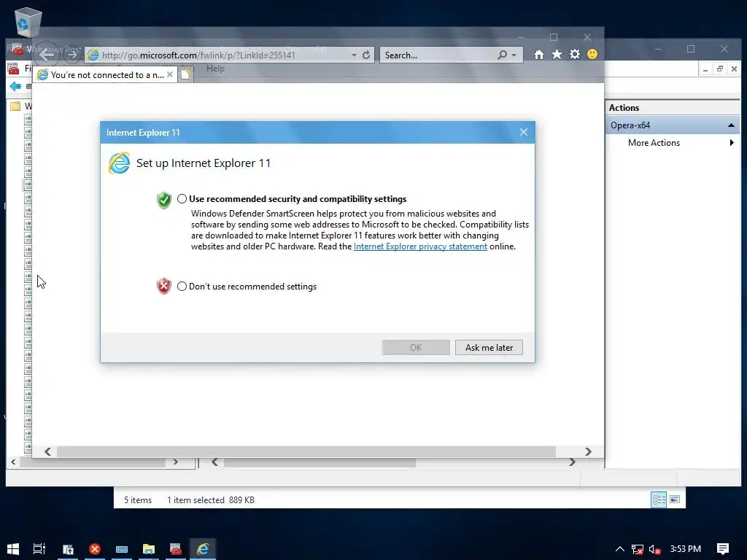Open the red X error app on taskbar
This screenshot has width=747, height=560.
[x=95, y=549]
